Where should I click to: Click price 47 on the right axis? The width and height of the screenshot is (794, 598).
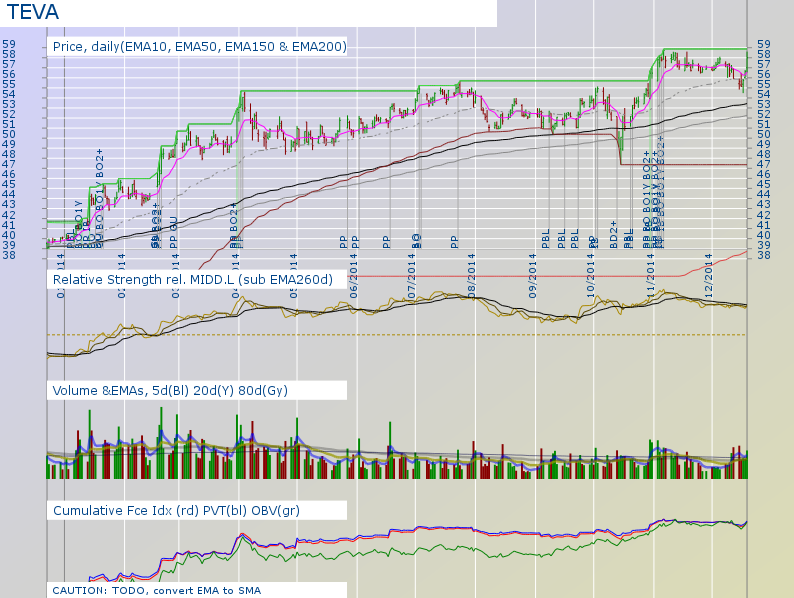[764, 165]
